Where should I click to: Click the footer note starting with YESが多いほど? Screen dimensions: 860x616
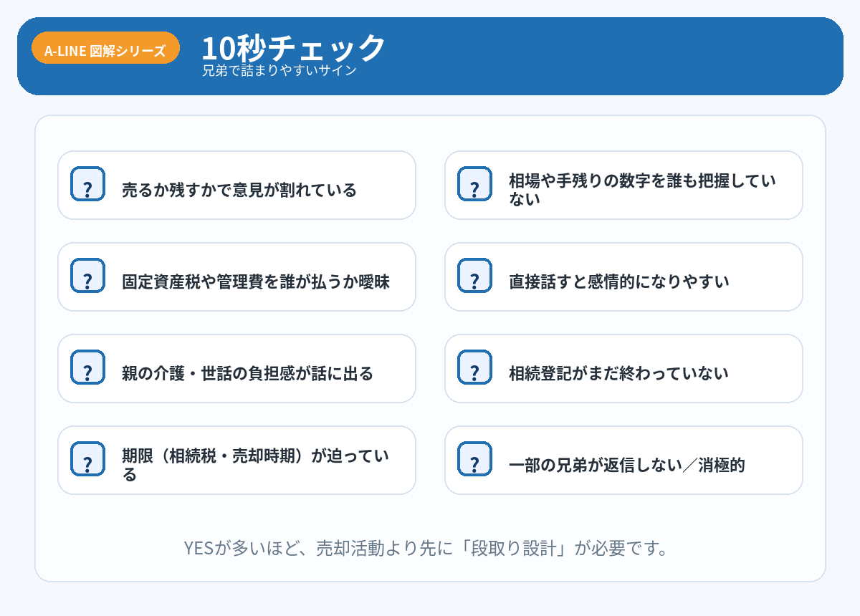coord(426,549)
